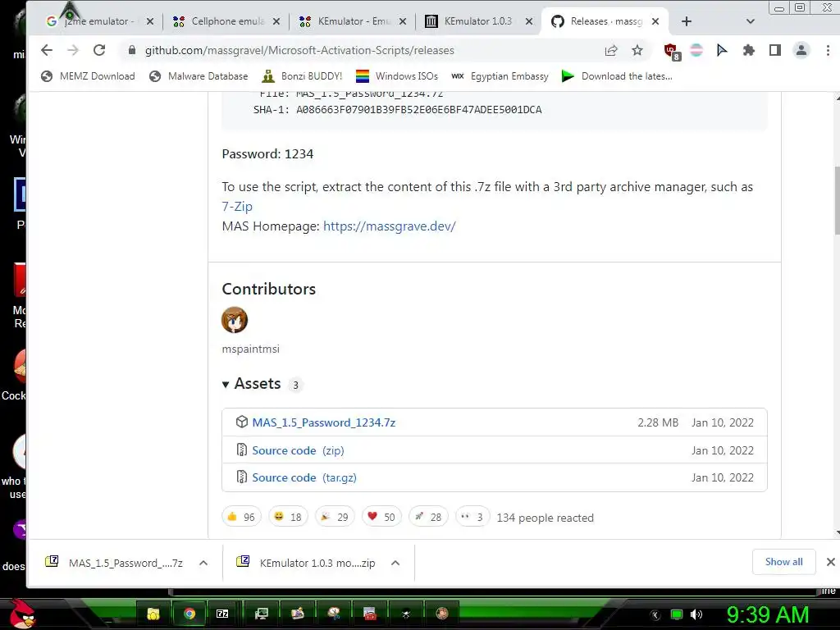Download Source code (zip)

click(x=298, y=450)
